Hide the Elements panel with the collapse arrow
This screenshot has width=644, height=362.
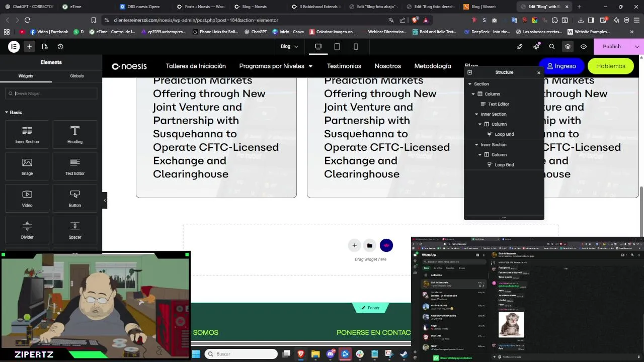click(105, 200)
